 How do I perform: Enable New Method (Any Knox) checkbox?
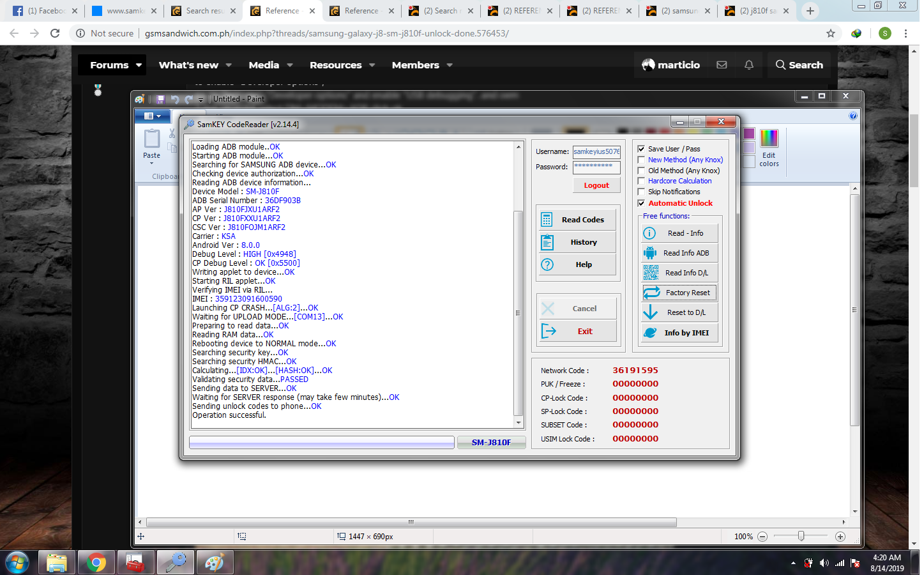point(641,160)
